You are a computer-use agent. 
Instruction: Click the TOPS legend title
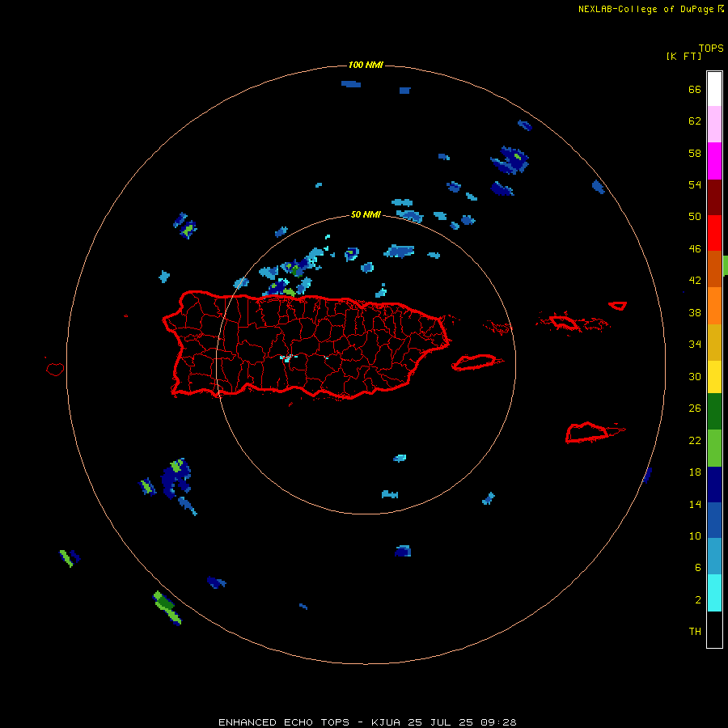click(x=711, y=48)
